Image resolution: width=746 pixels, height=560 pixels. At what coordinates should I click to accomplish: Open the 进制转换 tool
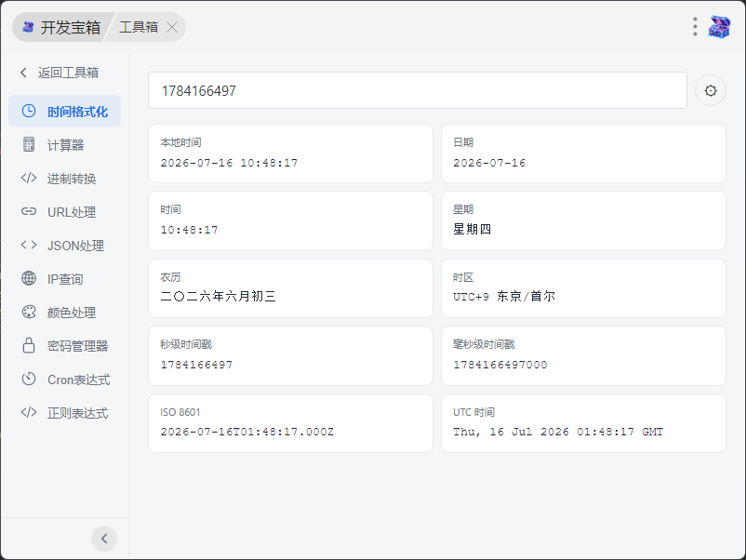(x=65, y=179)
